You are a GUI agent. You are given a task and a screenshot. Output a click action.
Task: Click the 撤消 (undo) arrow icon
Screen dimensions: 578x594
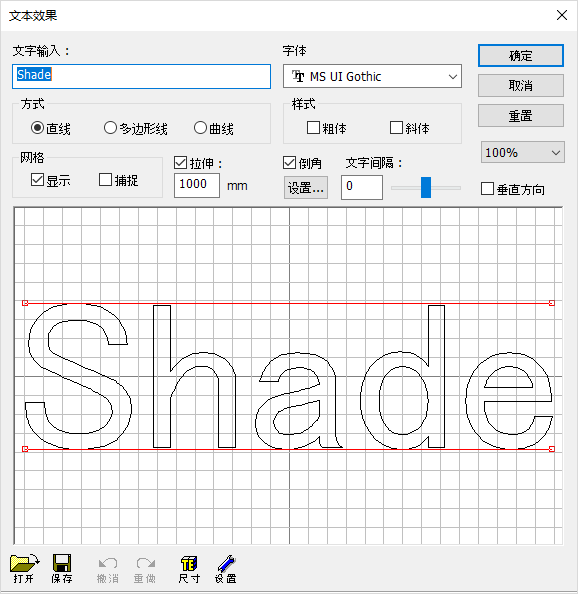pos(108,563)
